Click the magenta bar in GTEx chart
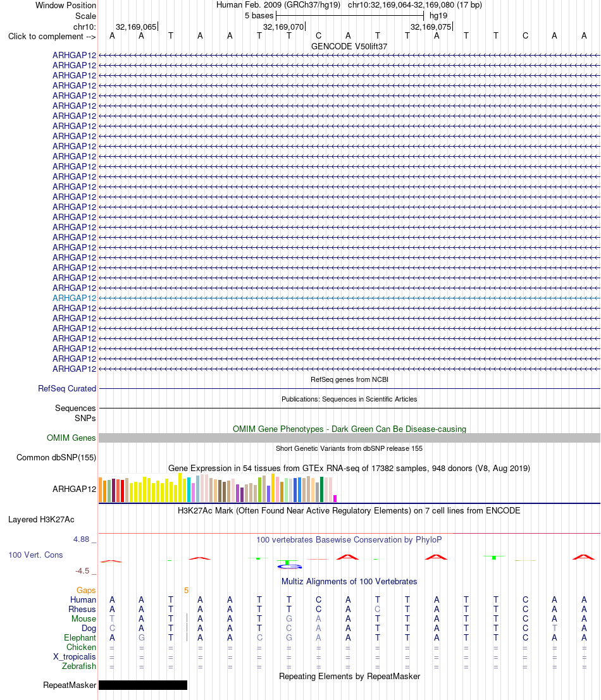601x700 pixels. tap(335, 499)
